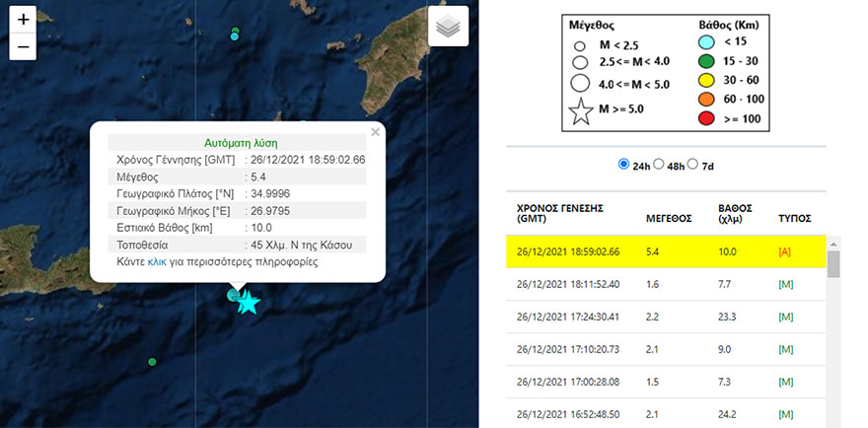
Task: Click the cyan star epicenter marker
Action: click(x=249, y=303)
